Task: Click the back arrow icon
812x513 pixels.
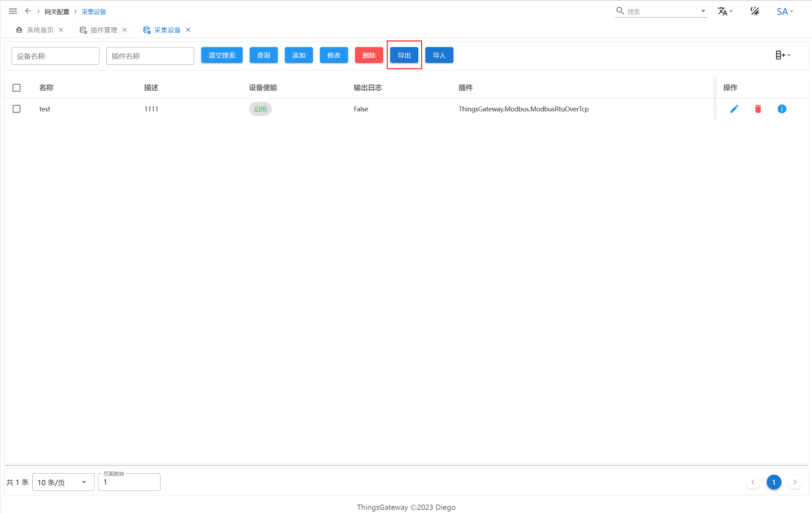Action: point(28,11)
